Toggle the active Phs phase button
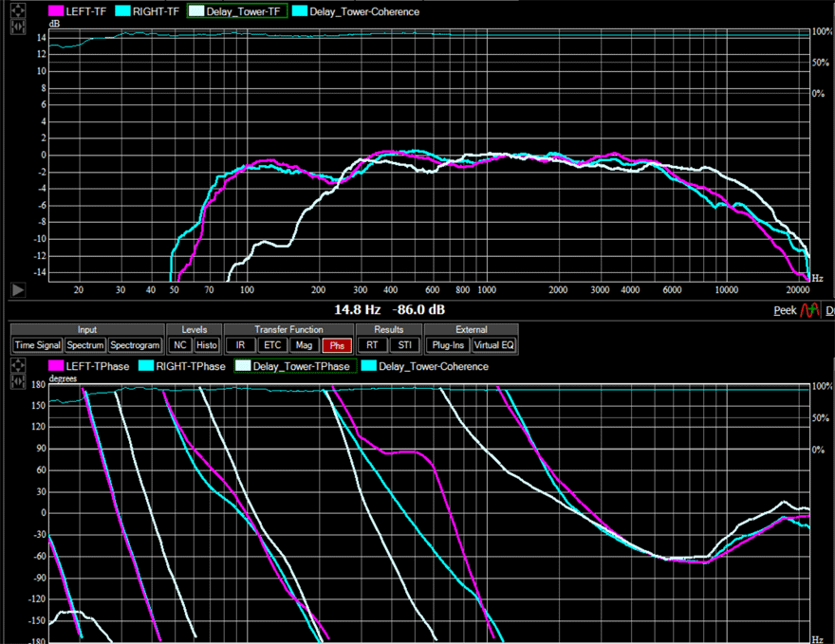The width and height of the screenshot is (835, 644). point(337,345)
